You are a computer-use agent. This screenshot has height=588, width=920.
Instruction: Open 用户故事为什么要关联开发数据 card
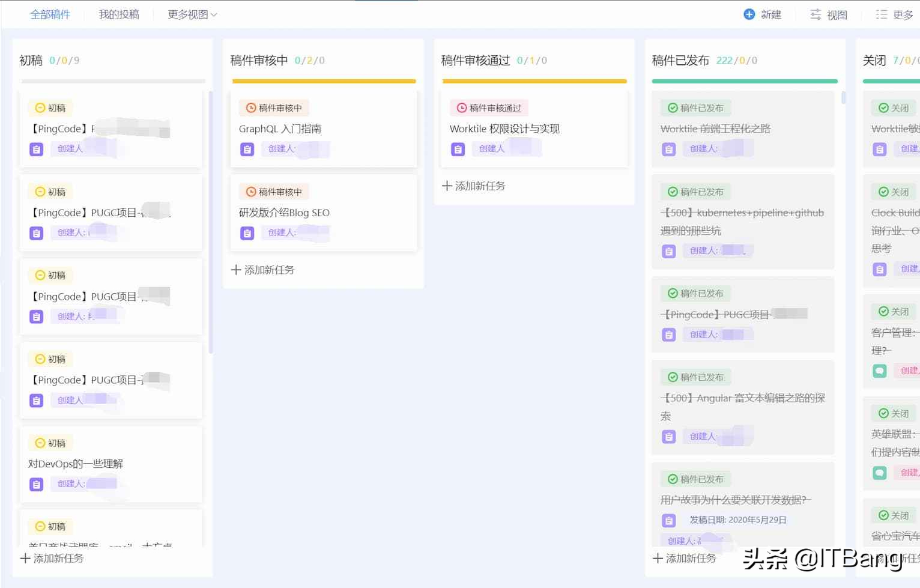tap(743, 505)
